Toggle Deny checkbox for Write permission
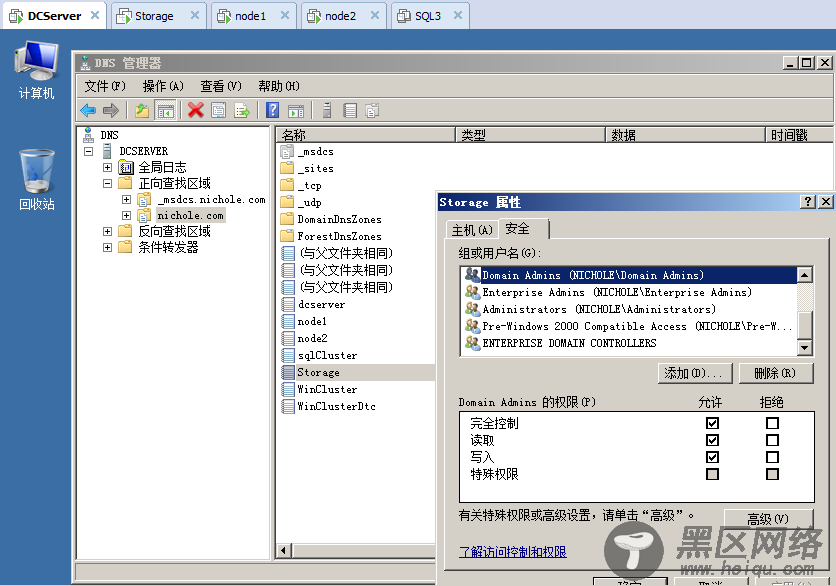This screenshot has height=586, width=836. [772, 457]
